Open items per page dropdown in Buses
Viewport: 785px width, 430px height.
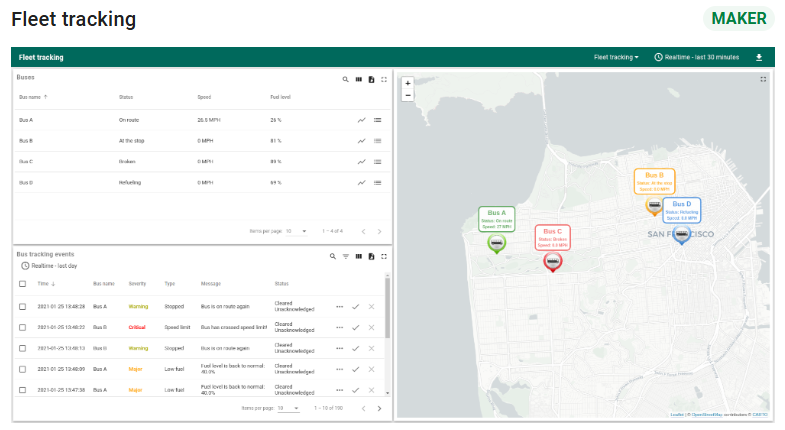[295, 231]
